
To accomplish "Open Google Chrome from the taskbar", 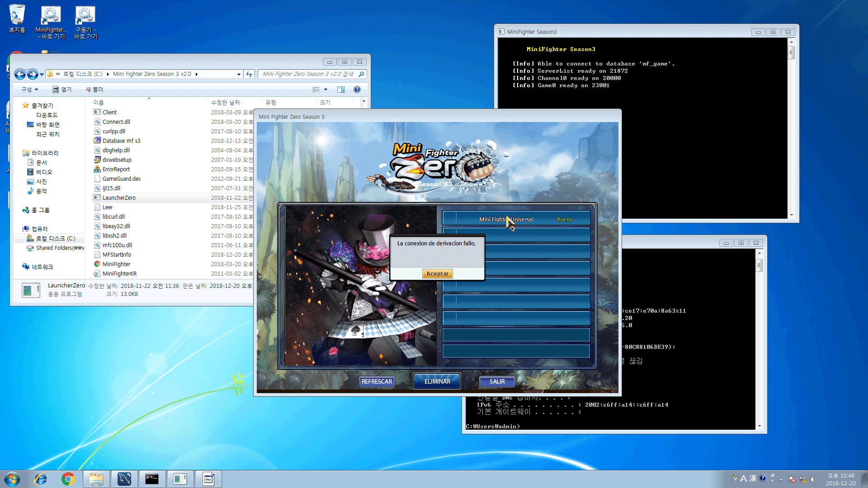I will pos(68,479).
